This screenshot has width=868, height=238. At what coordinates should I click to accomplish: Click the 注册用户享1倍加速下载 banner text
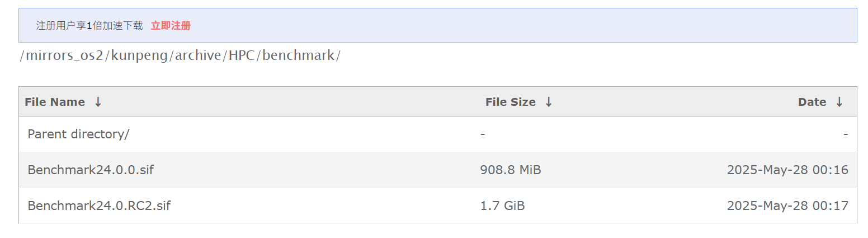89,26
